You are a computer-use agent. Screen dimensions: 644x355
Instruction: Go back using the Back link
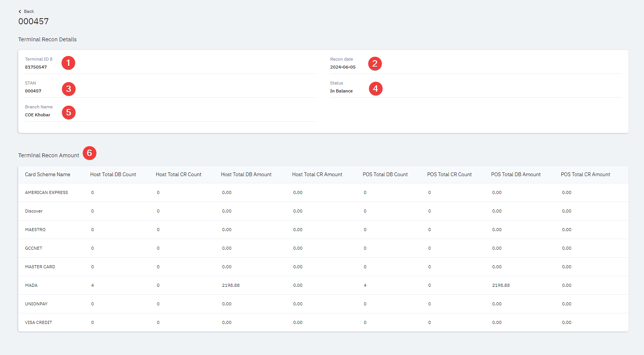(x=29, y=11)
